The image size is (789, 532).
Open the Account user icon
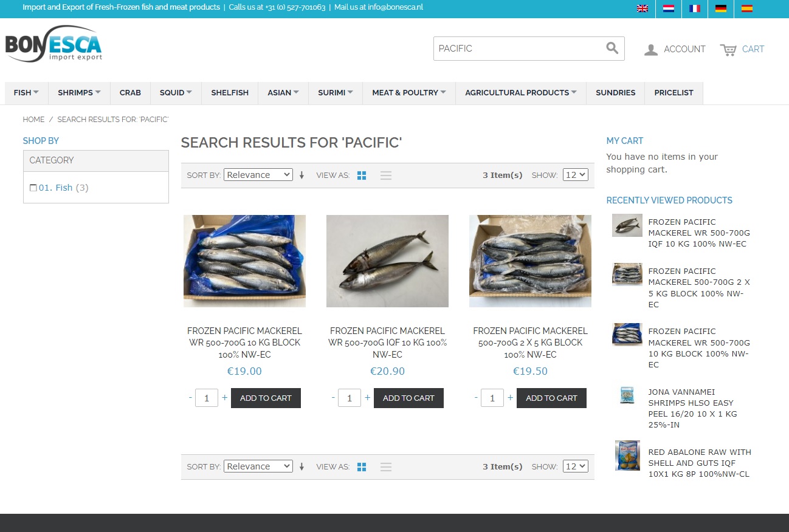pos(651,50)
